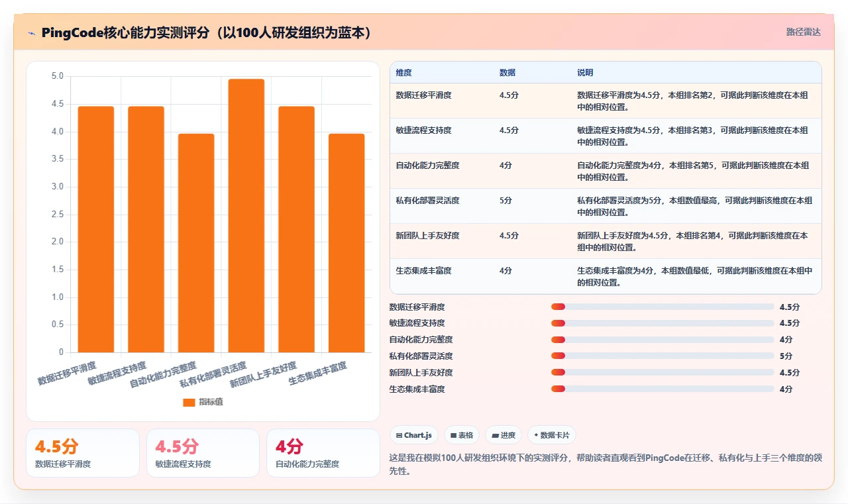Click the 路径雷达 label in header
This screenshot has width=848, height=504.
(803, 32)
